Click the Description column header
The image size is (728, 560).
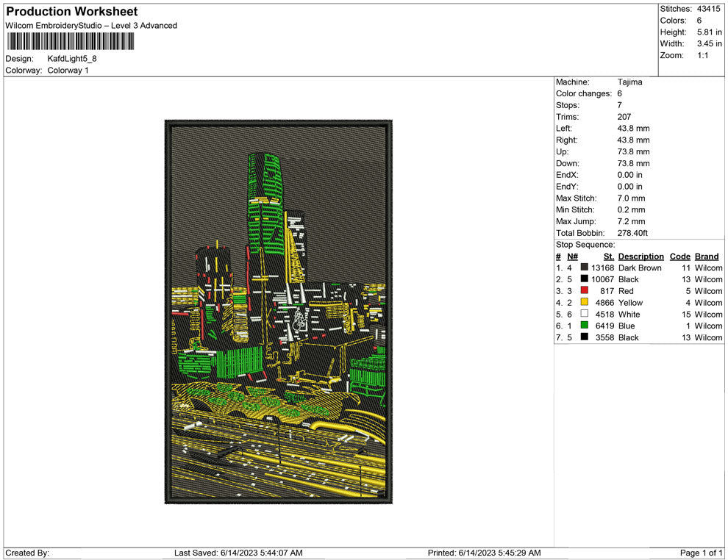click(x=640, y=256)
